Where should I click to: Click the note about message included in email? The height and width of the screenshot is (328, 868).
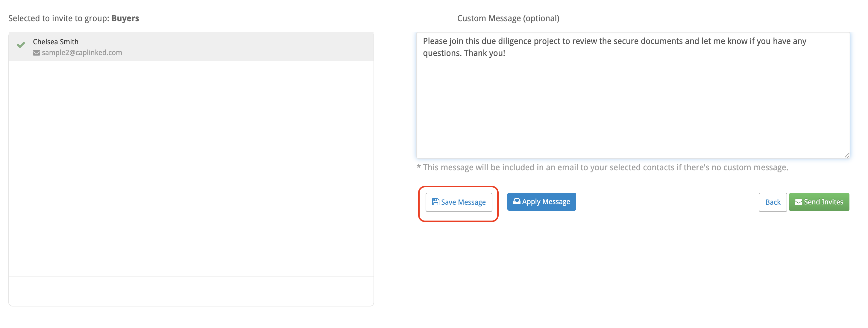602,167
